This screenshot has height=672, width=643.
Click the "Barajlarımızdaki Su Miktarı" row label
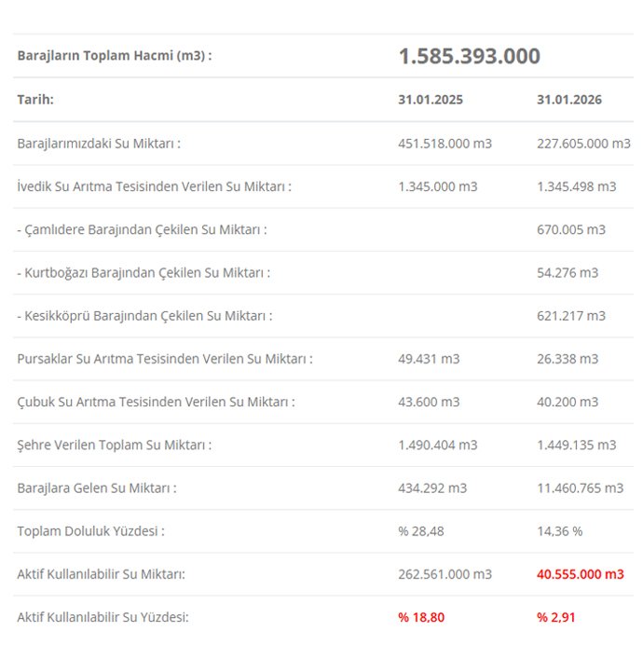point(99,144)
